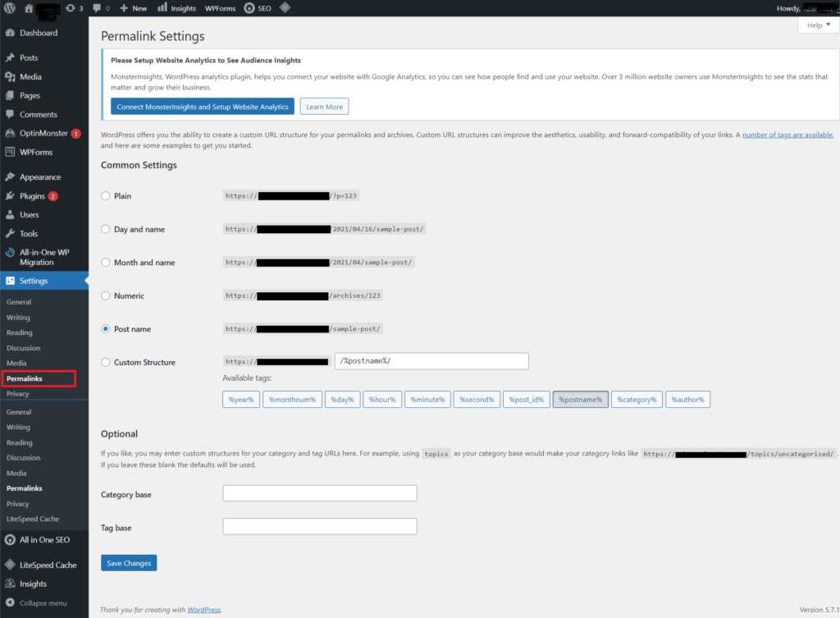The image size is (840, 618).
Task: Open the number of tags are available link
Action: pyautogui.click(x=787, y=135)
